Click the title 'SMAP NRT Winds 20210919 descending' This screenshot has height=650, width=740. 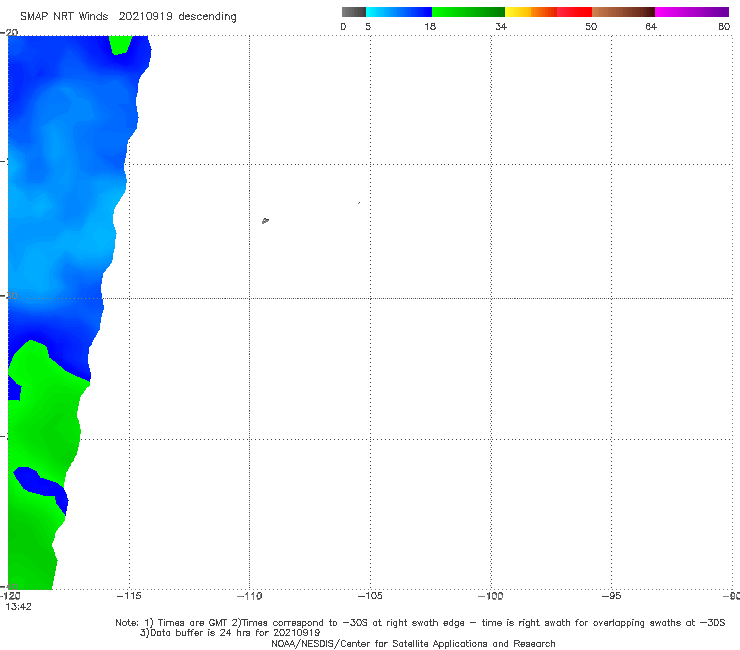coord(128,17)
